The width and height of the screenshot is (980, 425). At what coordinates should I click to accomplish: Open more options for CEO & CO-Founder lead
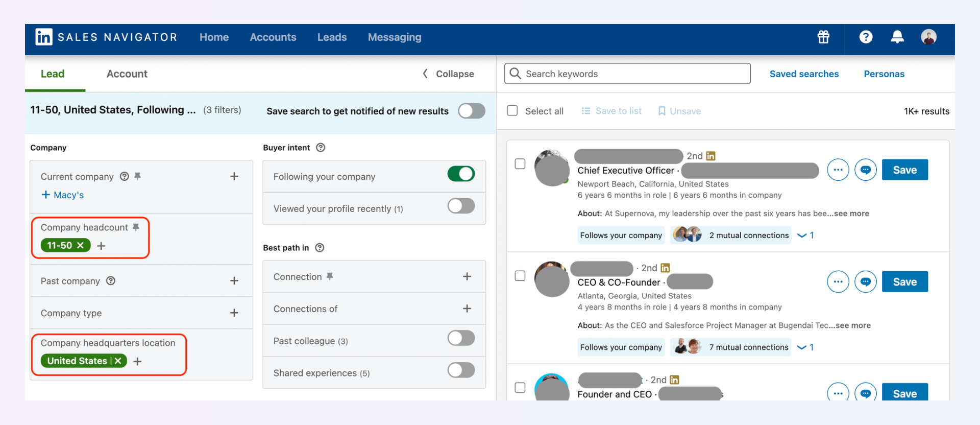(838, 282)
